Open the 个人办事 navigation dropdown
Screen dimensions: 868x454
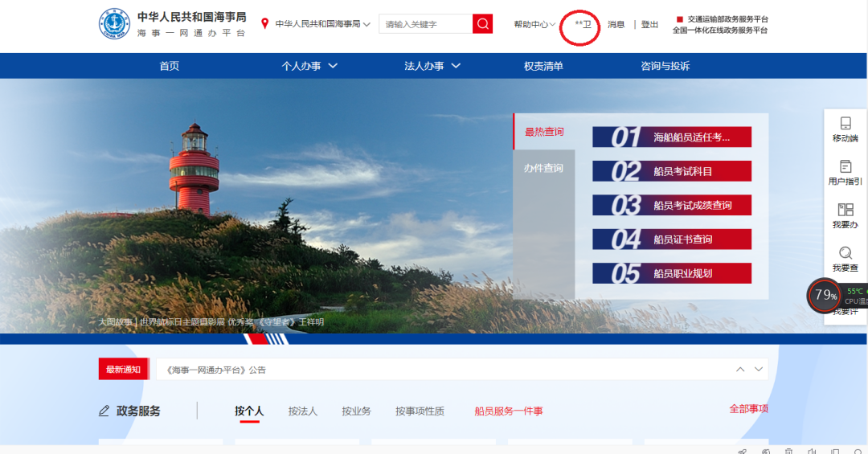[x=309, y=66]
